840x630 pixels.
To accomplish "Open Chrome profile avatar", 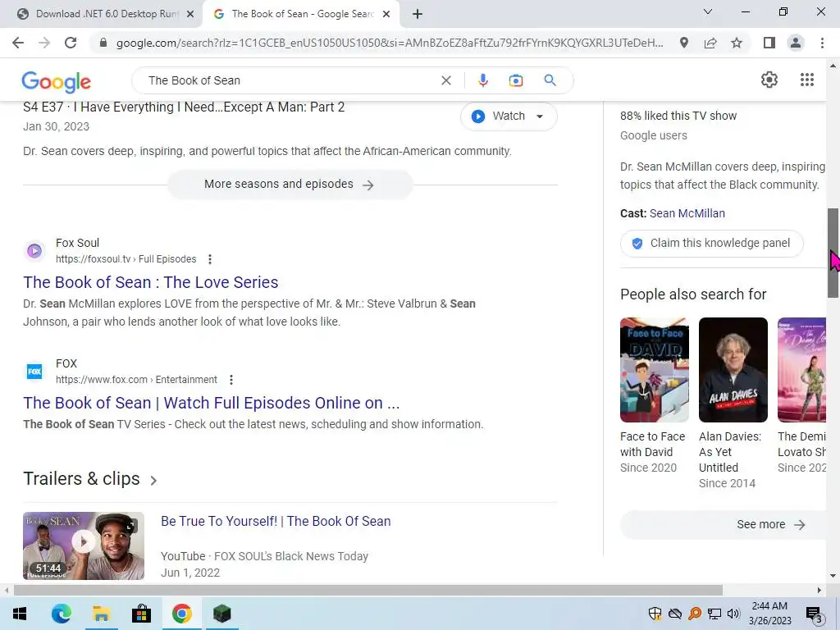I will point(796,43).
